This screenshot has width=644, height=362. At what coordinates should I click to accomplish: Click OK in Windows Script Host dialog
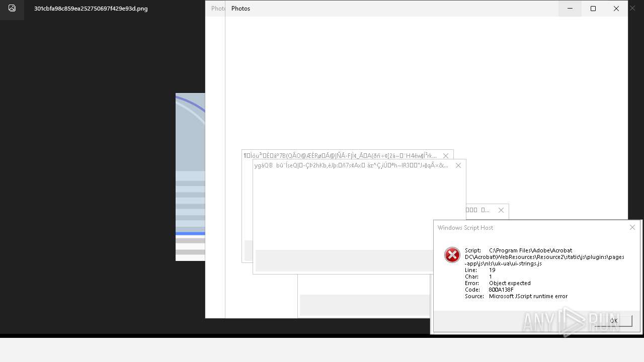[x=613, y=321]
